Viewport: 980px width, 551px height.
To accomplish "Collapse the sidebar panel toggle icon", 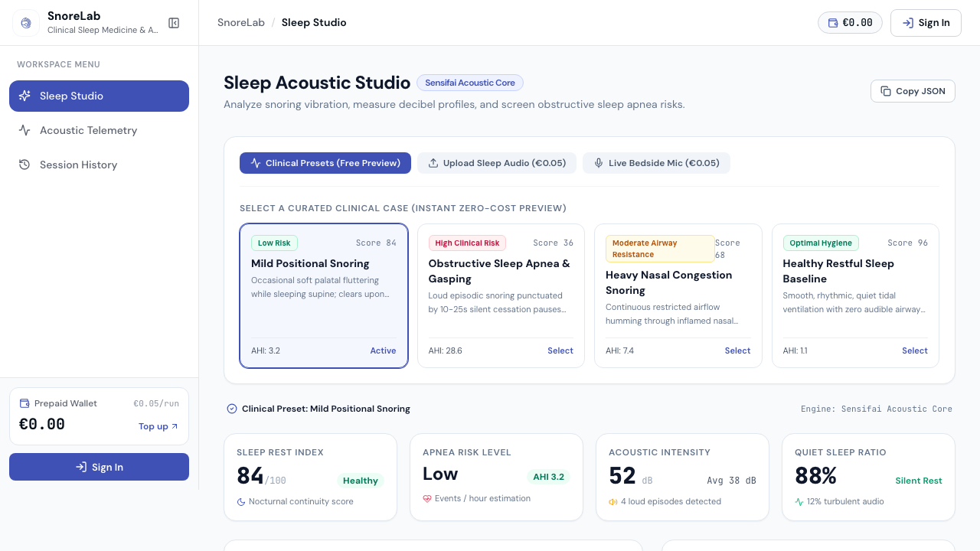I will (x=174, y=23).
